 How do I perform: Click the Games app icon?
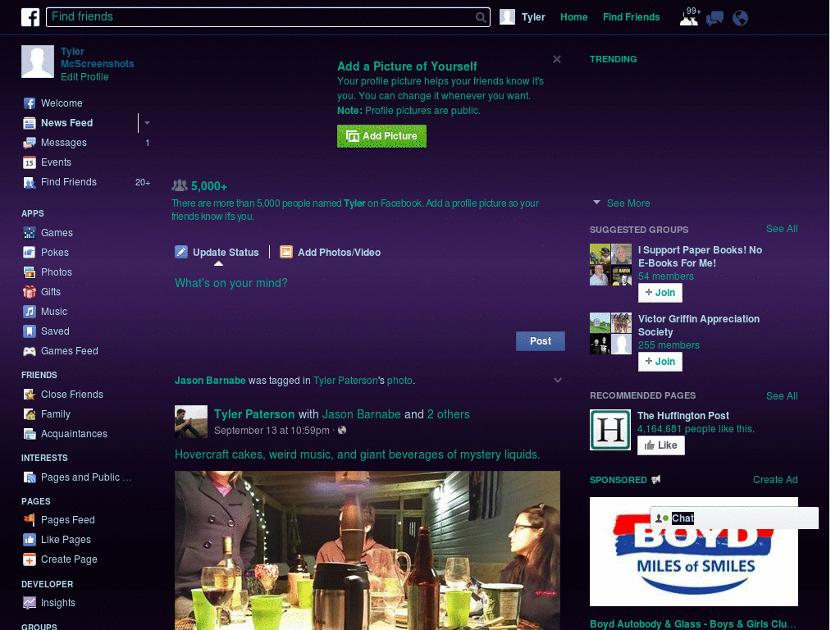click(30, 233)
